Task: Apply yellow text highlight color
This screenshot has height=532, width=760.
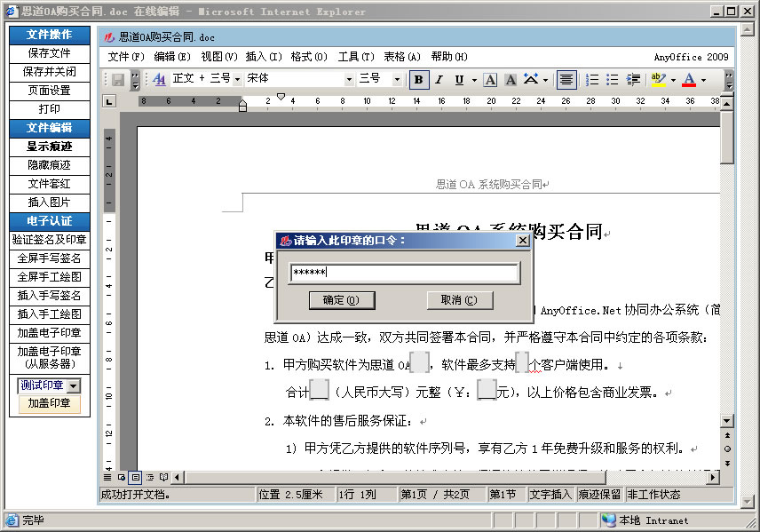Action: click(658, 80)
